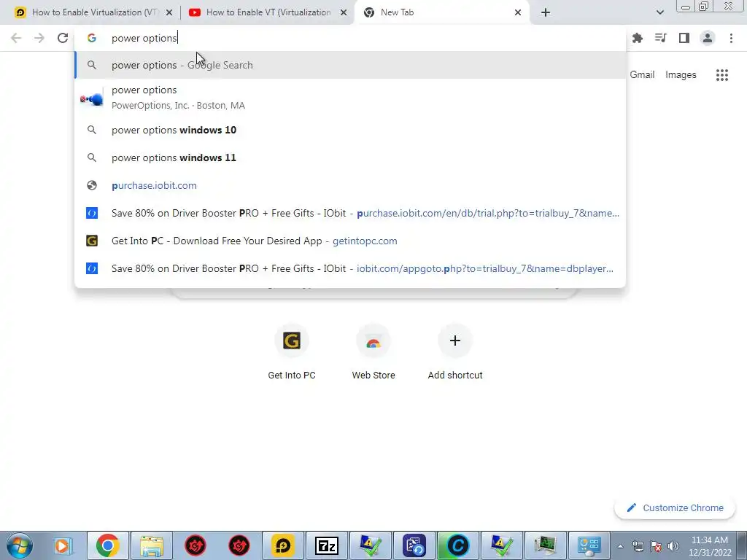Open the yellow LDPlayer taskbar icon
747x560 pixels.
click(283, 545)
